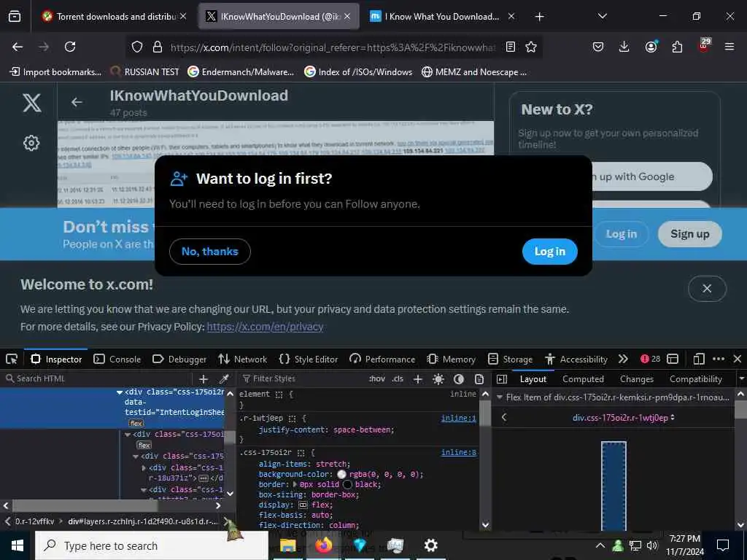The width and height of the screenshot is (747, 560).
Task: Click Log in within the dialog
Action: coord(550,252)
